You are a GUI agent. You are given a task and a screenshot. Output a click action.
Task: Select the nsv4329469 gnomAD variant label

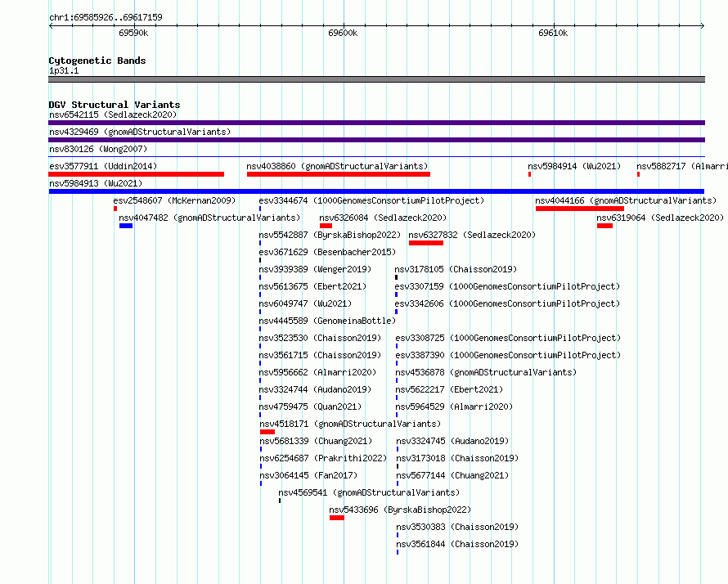(140, 132)
